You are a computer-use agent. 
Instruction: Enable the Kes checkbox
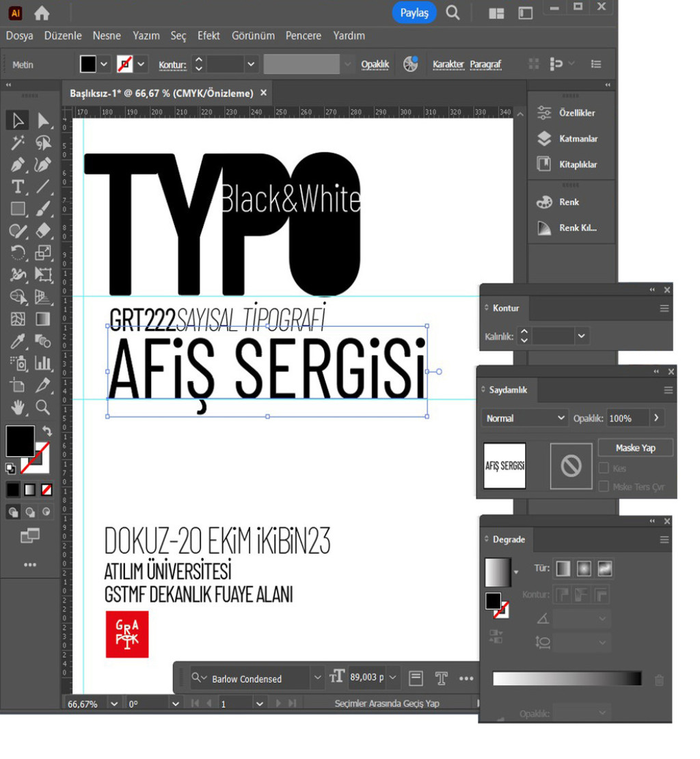point(604,468)
